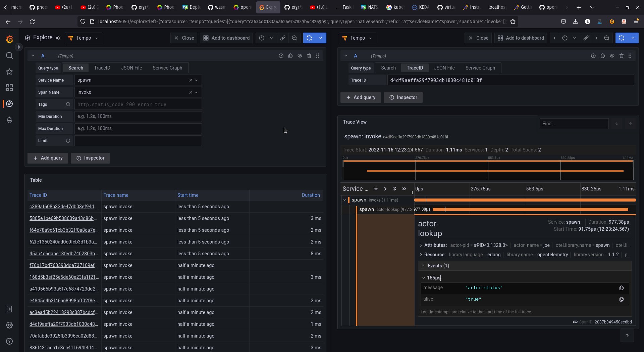
Task: Collapse spawn invoke span row
Action: pos(344,200)
